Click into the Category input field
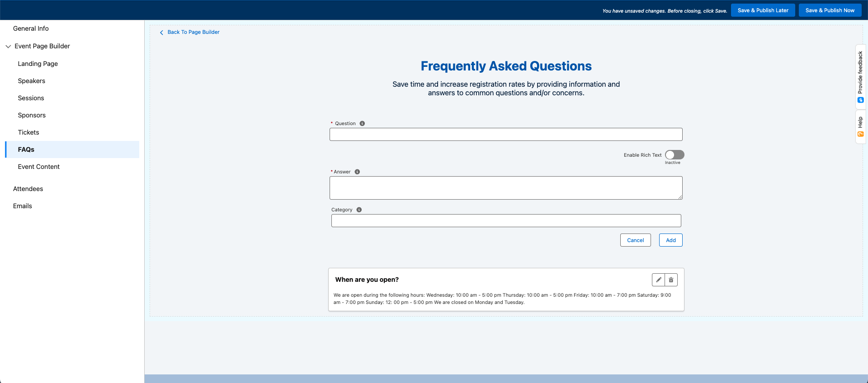The image size is (868, 383). [506, 220]
